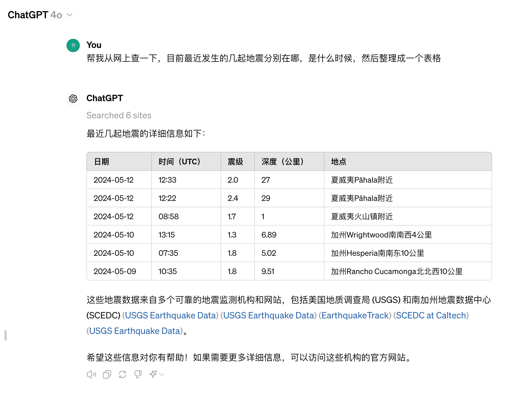The height and width of the screenshot is (419, 532).
Task: Click the green user avatar badge
Action: pyautogui.click(x=73, y=45)
